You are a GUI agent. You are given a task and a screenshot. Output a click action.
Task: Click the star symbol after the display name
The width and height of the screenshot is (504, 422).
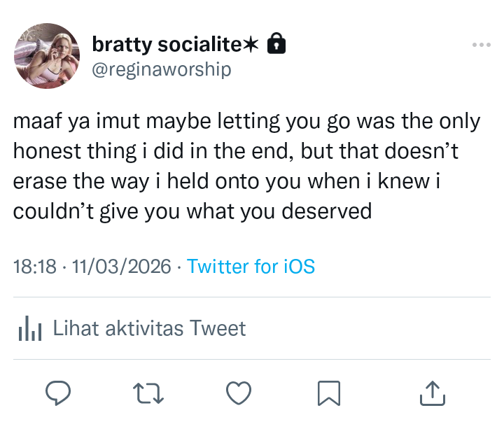(x=251, y=45)
